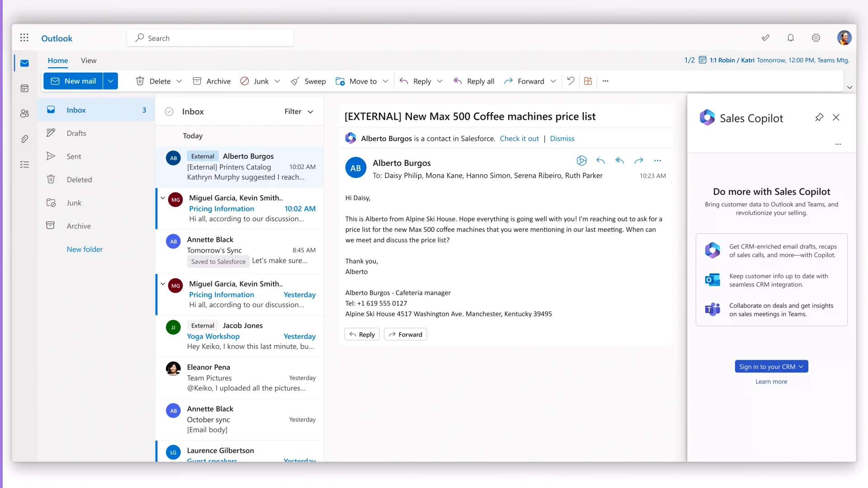Open the attachments paperclip icon in rail

[24, 139]
